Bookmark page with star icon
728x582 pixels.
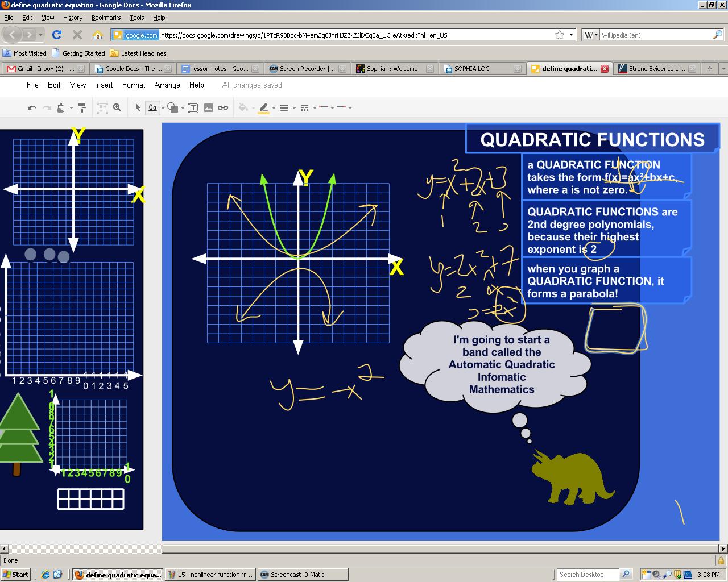560,35
